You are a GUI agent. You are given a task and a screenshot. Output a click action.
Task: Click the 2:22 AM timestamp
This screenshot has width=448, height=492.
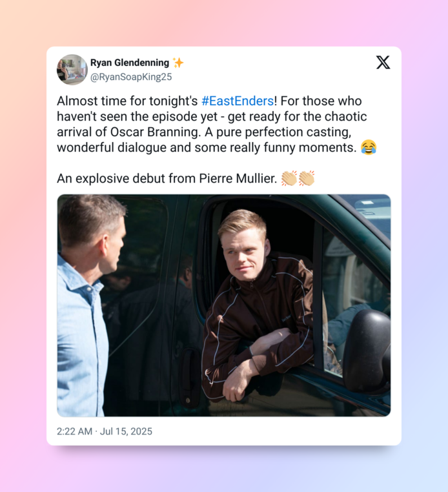(74, 431)
